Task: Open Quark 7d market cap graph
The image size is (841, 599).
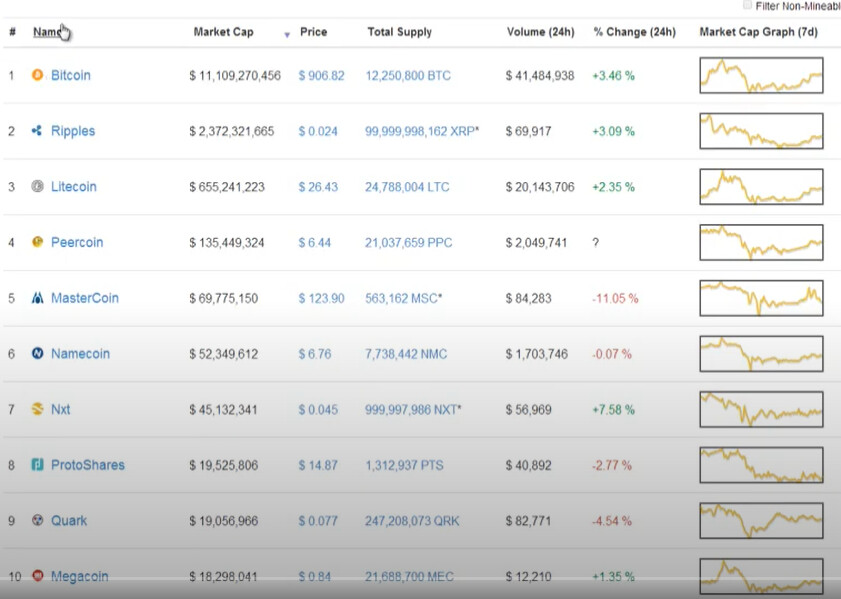Action: (761, 521)
